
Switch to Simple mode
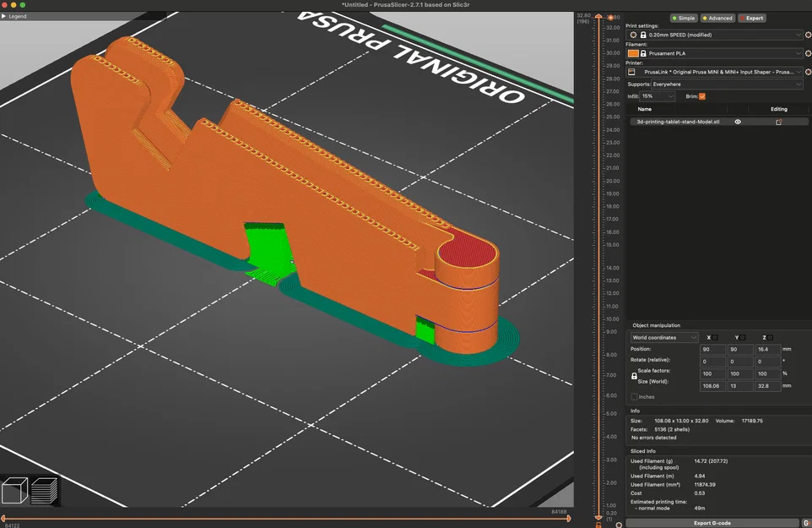click(684, 18)
